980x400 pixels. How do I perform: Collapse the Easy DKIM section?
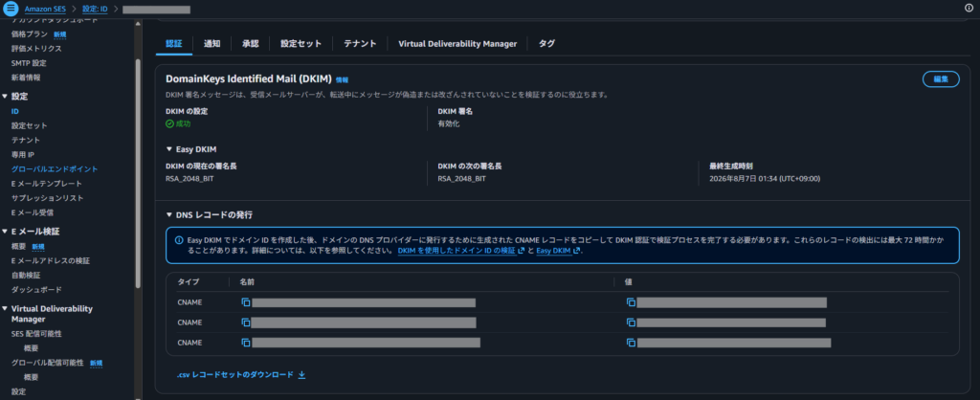point(168,149)
